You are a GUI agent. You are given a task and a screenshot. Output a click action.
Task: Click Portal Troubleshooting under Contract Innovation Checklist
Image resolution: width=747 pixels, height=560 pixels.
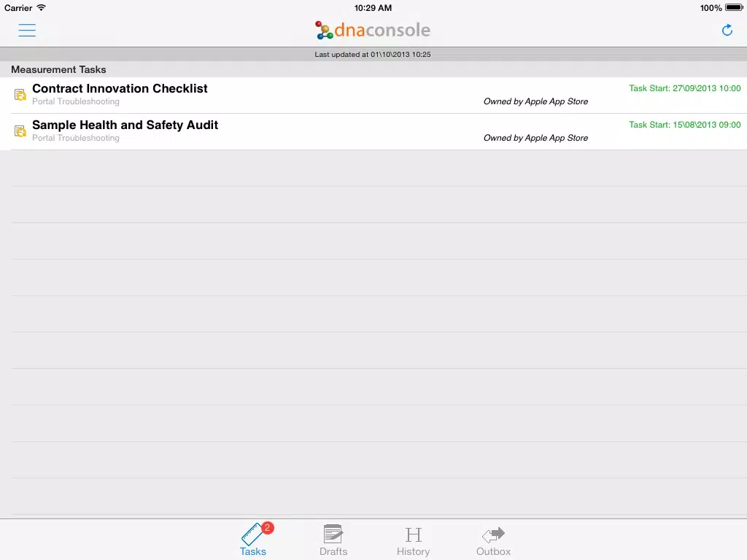pyautogui.click(x=76, y=101)
